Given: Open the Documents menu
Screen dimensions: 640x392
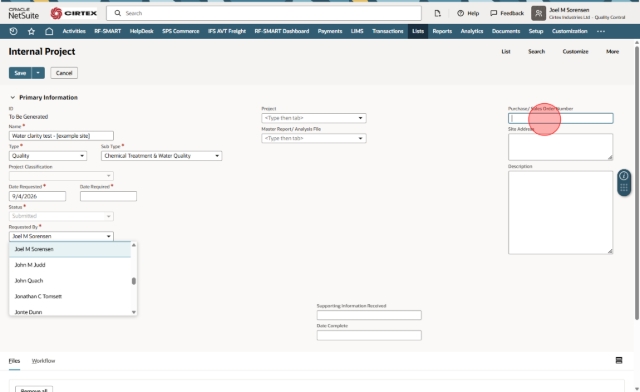Looking at the screenshot, I should pyautogui.click(x=506, y=31).
